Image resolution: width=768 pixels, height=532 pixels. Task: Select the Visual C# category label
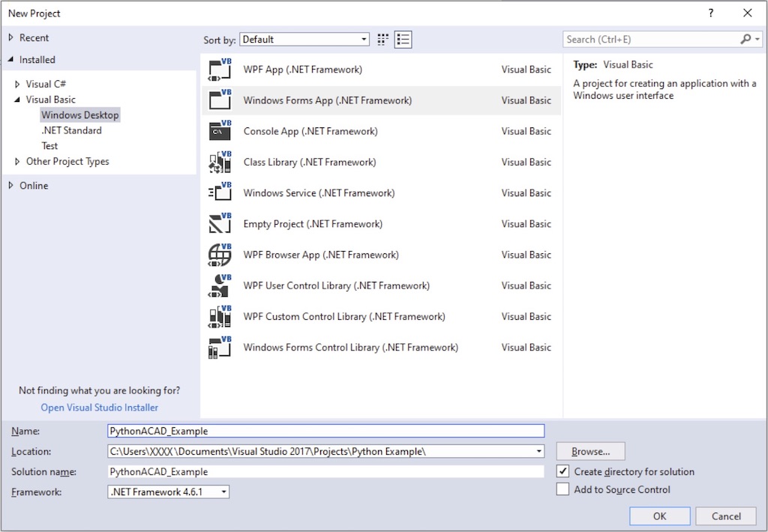click(x=46, y=84)
